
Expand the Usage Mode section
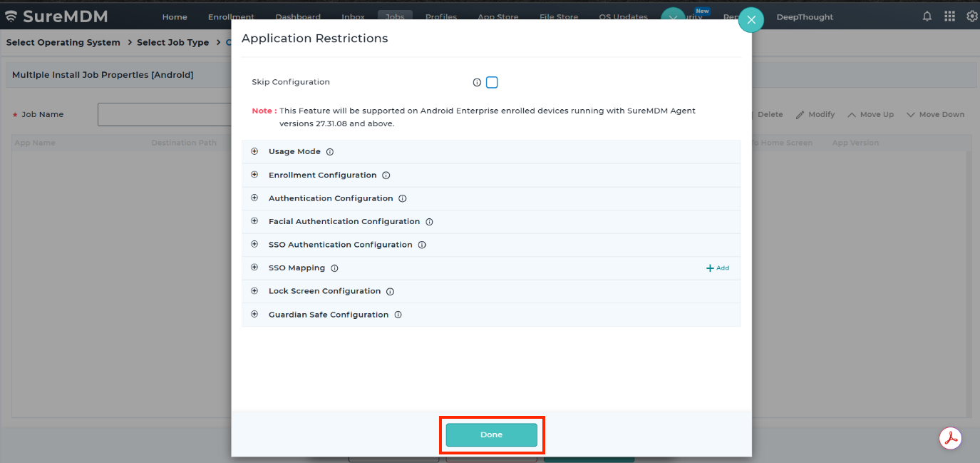pyautogui.click(x=254, y=151)
